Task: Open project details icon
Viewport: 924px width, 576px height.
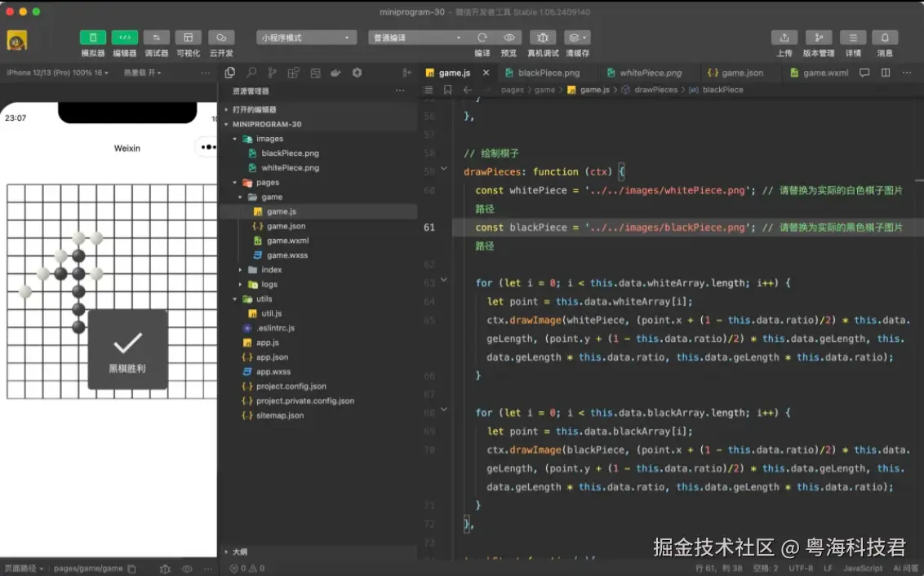Action: [x=853, y=38]
